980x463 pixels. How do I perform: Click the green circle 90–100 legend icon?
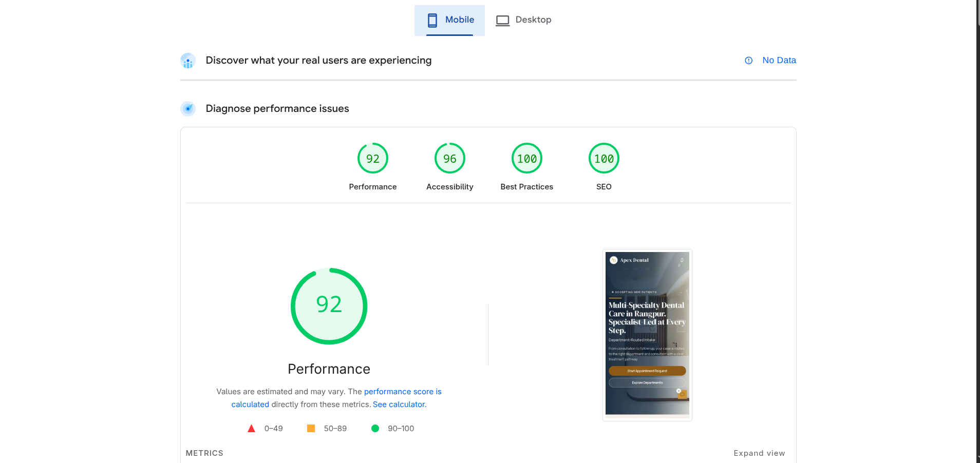[376, 428]
